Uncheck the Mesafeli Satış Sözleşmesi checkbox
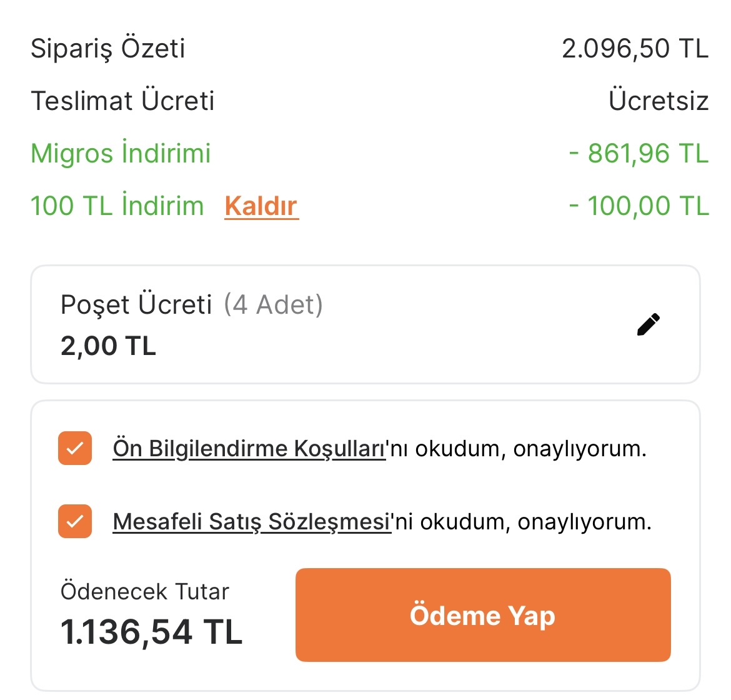731x700 pixels. [75, 521]
